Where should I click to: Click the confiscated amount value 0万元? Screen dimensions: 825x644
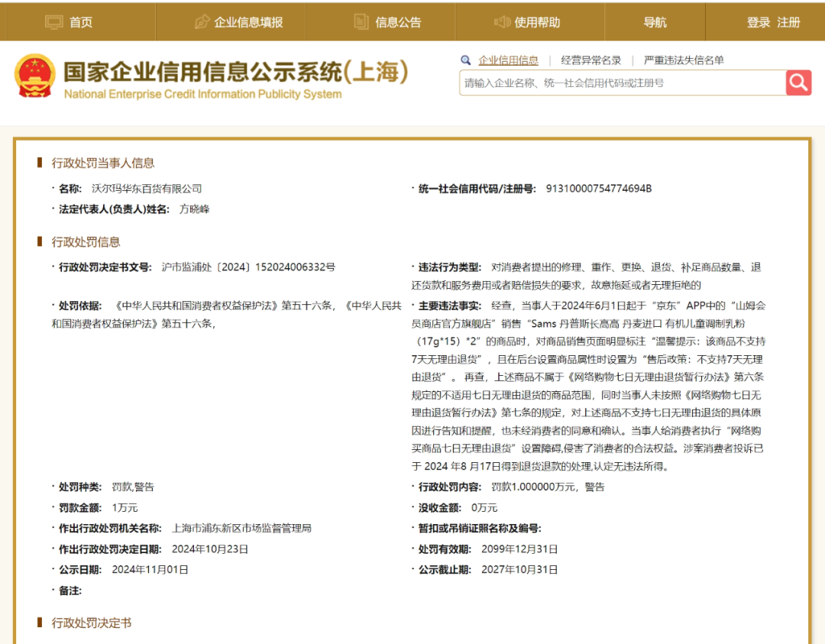click(484, 507)
